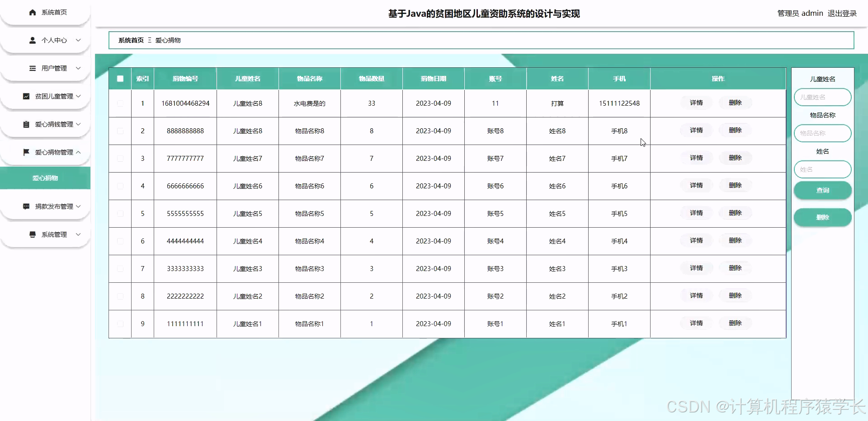
Task: Open 贫困儿童管理 via its picture icon
Action: click(26, 96)
